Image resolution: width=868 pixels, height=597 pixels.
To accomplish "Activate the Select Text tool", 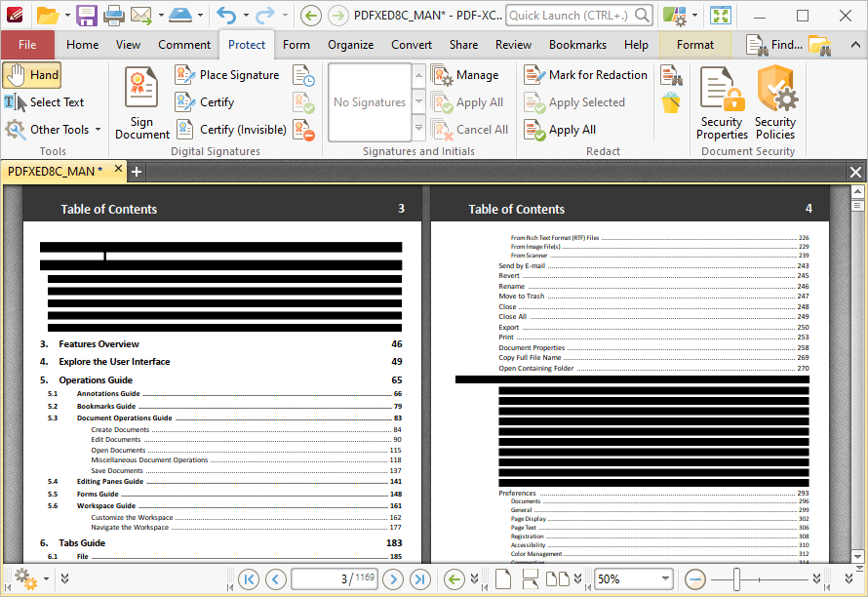I will pyautogui.click(x=45, y=102).
